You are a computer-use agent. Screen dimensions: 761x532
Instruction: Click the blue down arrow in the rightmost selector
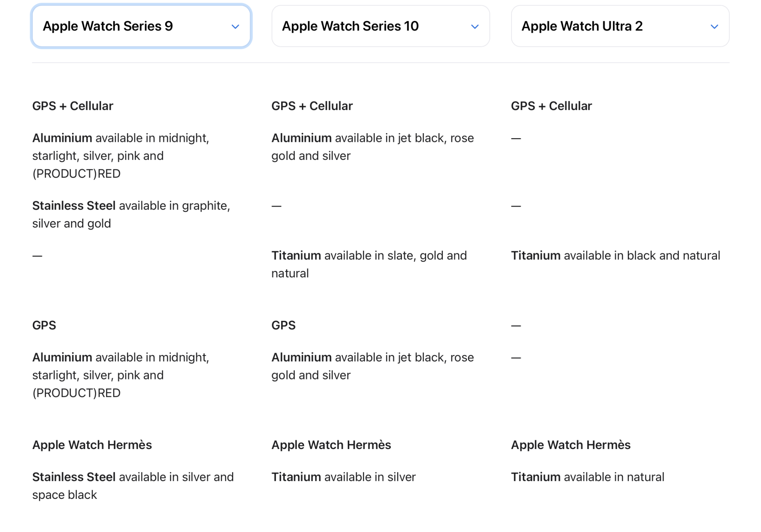[x=714, y=27]
